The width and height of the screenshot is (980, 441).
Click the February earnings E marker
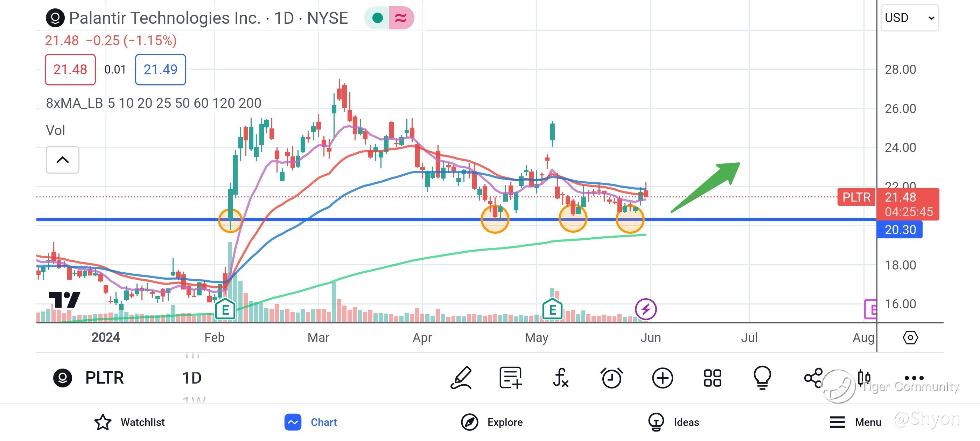225,309
